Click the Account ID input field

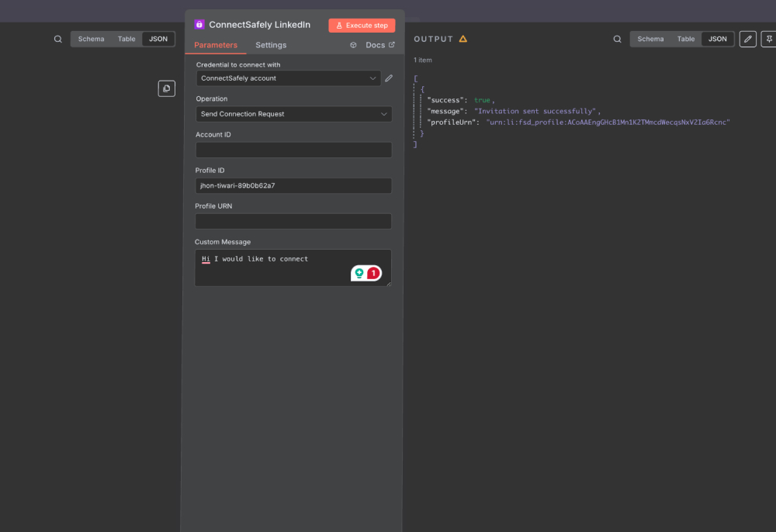(x=293, y=149)
